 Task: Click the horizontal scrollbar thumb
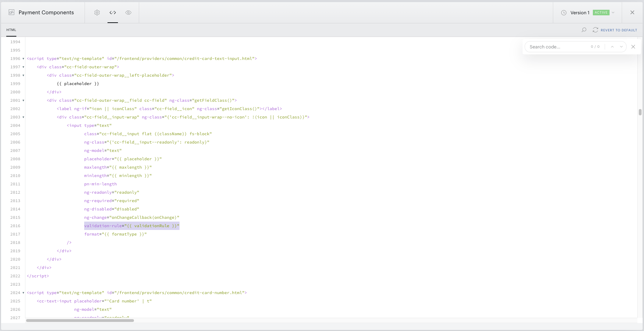point(80,321)
